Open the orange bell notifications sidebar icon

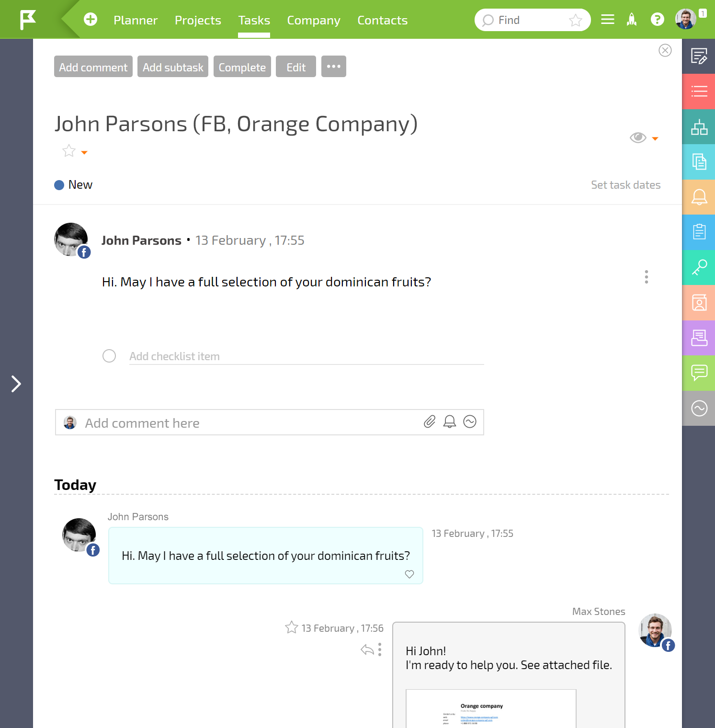click(699, 197)
